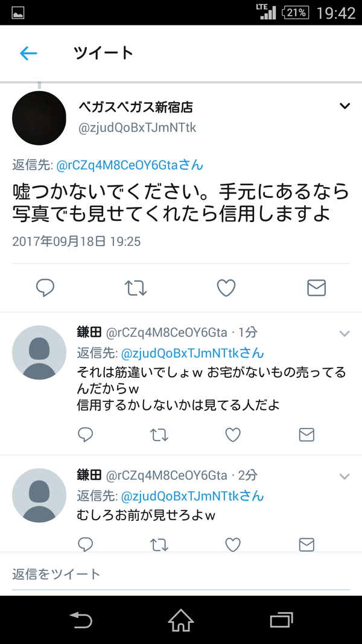362x644 pixels.
Task: Share the main tweet via the message envelope icon
Action: (x=316, y=288)
